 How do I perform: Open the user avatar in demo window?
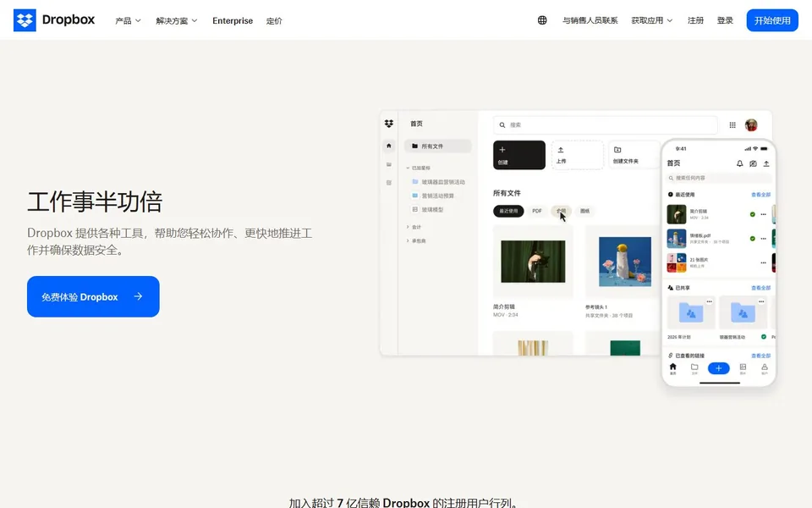(x=751, y=125)
